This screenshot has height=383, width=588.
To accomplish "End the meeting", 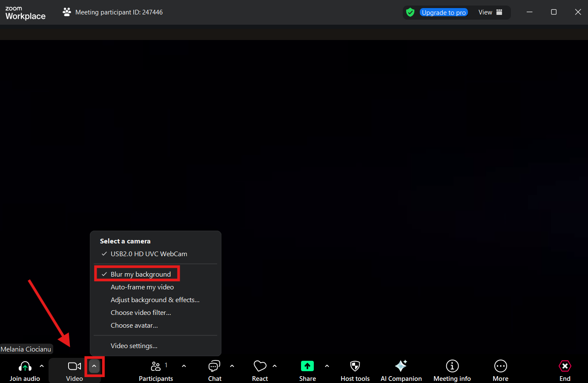I will click(x=565, y=366).
